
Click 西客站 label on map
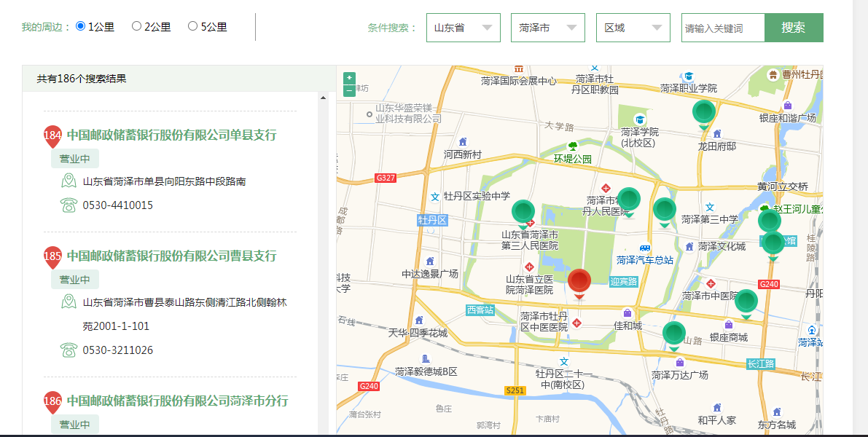[x=480, y=310]
